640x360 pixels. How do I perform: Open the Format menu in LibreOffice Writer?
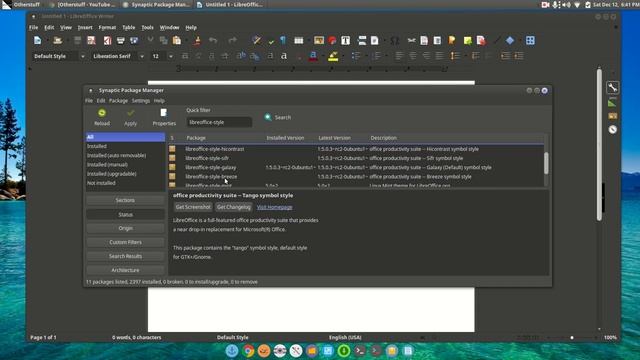(107, 27)
